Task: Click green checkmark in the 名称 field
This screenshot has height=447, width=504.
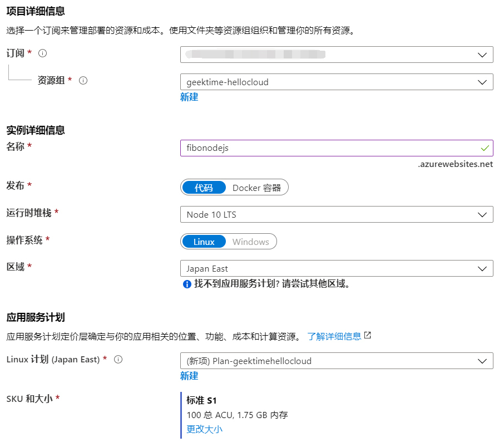Action: [x=485, y=148]
